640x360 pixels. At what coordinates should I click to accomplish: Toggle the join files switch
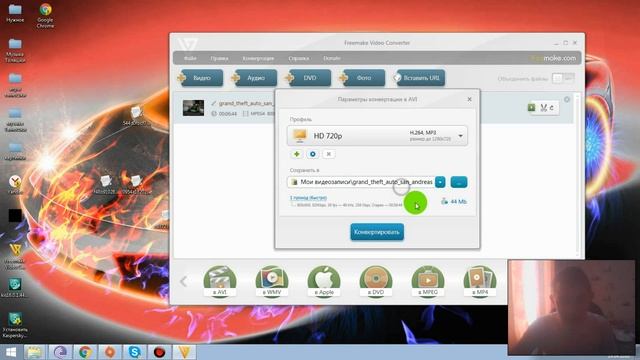click(x=563, y=78)
